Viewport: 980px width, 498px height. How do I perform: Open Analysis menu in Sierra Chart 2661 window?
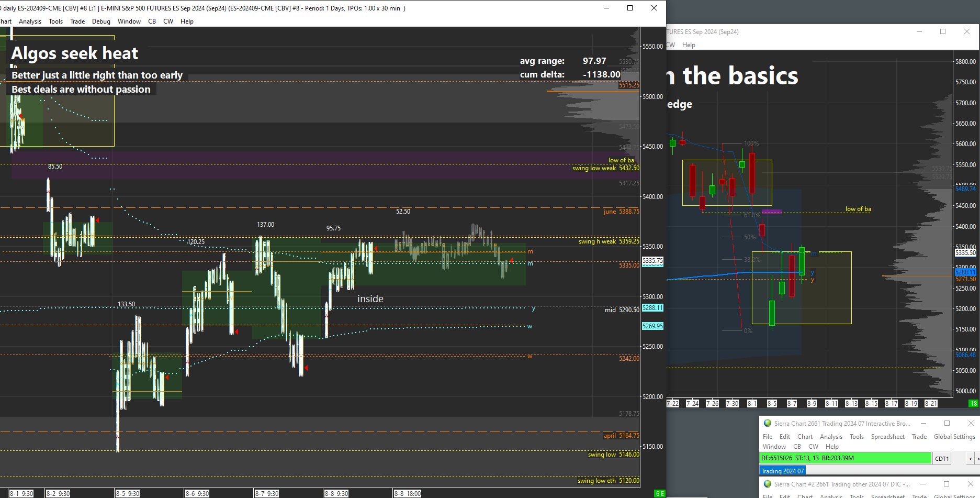[x=831, y=437]
